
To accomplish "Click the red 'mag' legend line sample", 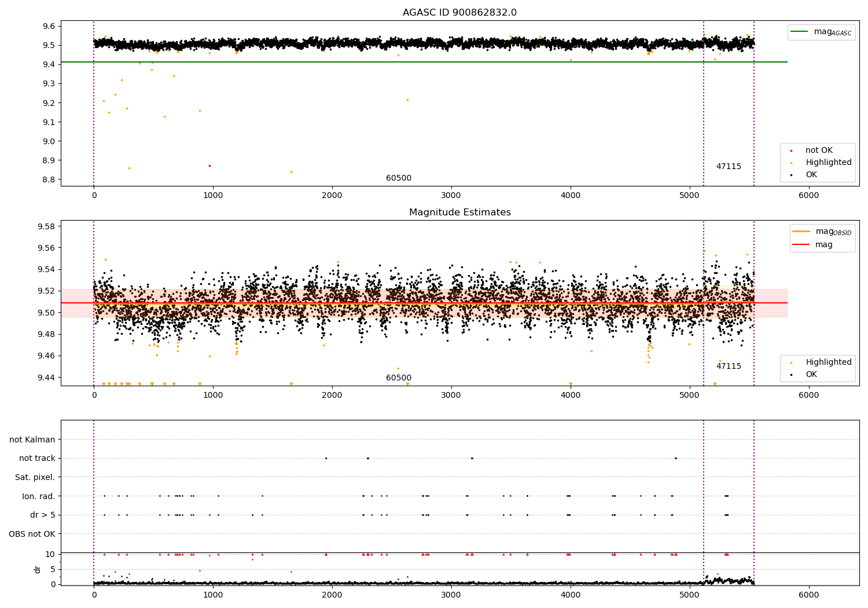I will tap(801, 244).
